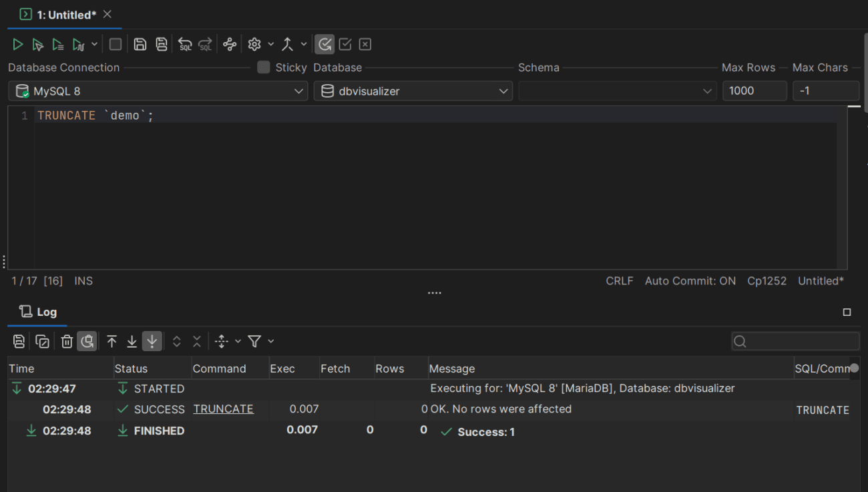Open the Database Connection dropdown showing MySQL 8
868x492 pixels.
click(x=158, y=91)
